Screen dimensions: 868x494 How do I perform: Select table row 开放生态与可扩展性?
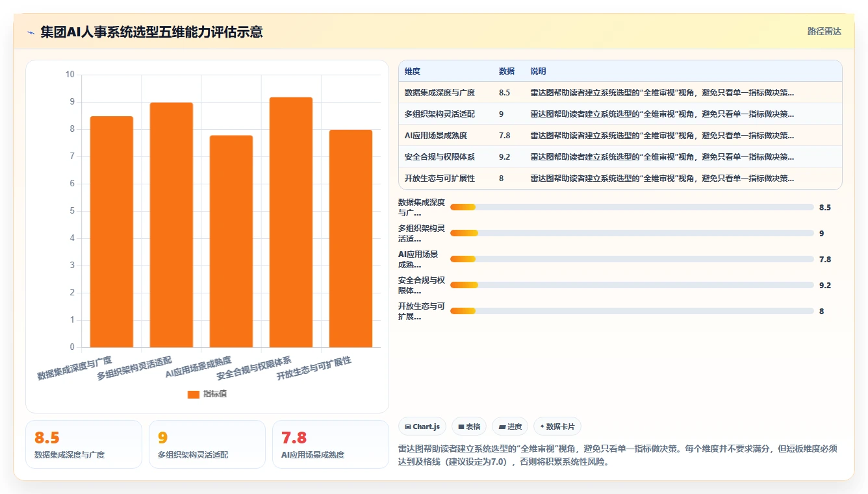coord(620,179)
